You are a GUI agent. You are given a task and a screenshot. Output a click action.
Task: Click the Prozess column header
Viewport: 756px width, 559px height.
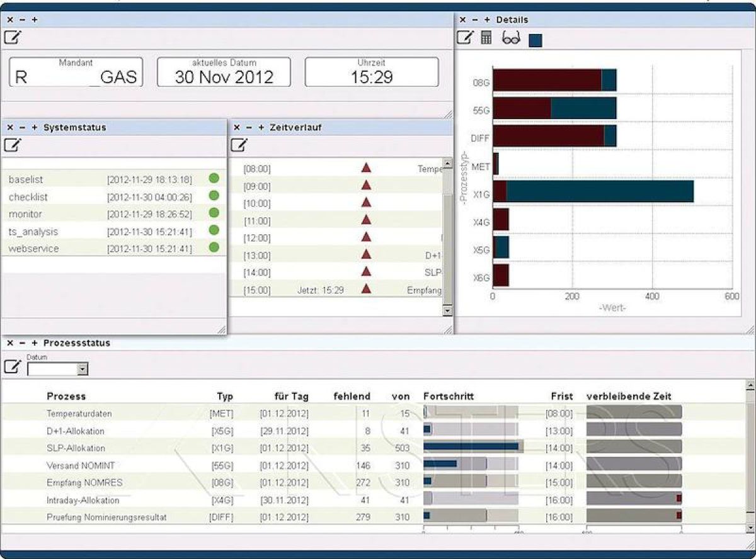tap(66, 396)
